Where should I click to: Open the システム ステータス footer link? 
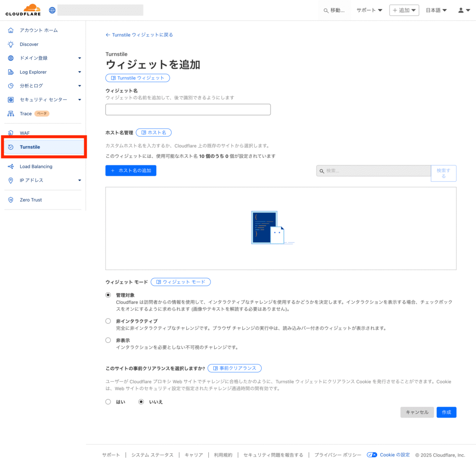point(152,455)
